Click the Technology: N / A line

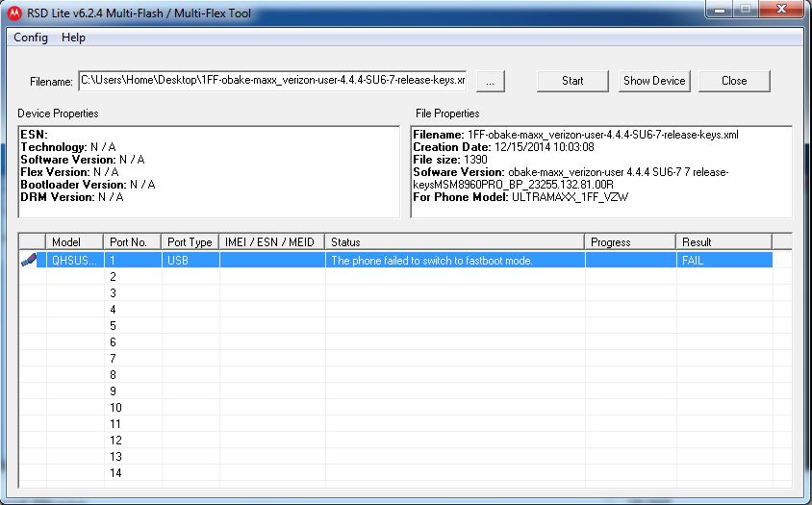pyautogui.click(x=68, y=147)
